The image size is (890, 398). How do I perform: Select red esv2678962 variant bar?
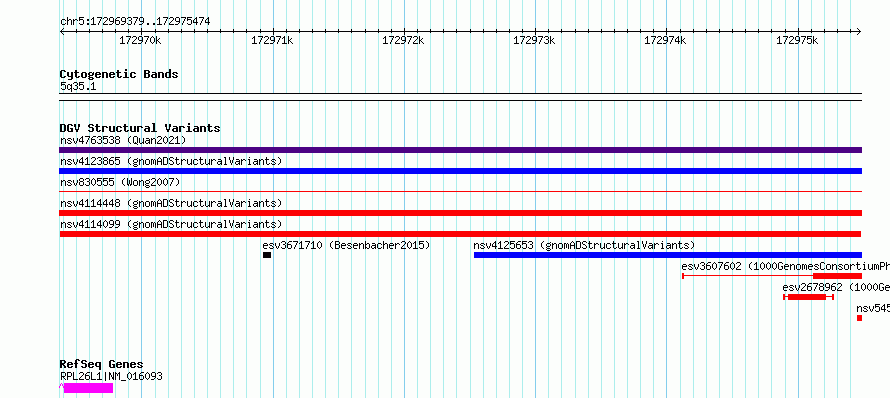click(x=807, y=297)
